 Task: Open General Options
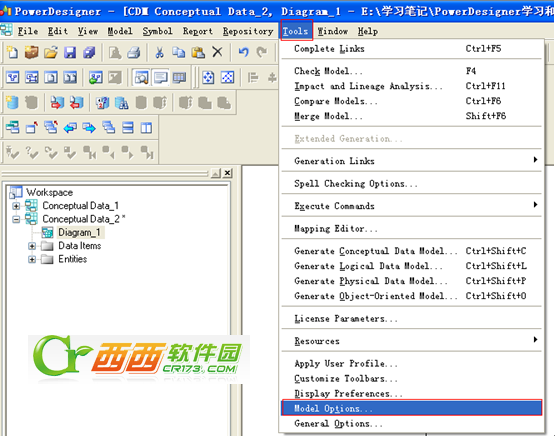411,423
